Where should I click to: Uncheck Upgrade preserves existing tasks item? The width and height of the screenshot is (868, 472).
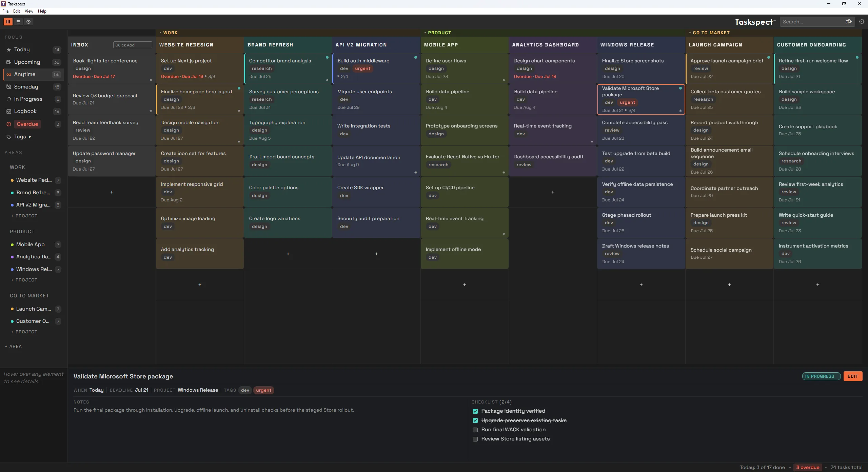pos(475,420)
